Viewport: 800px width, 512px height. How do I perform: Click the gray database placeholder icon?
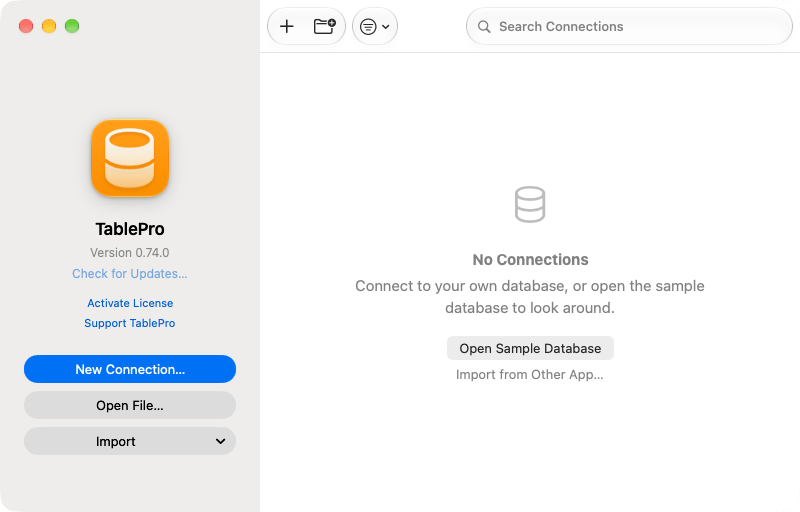coord(530,204)
